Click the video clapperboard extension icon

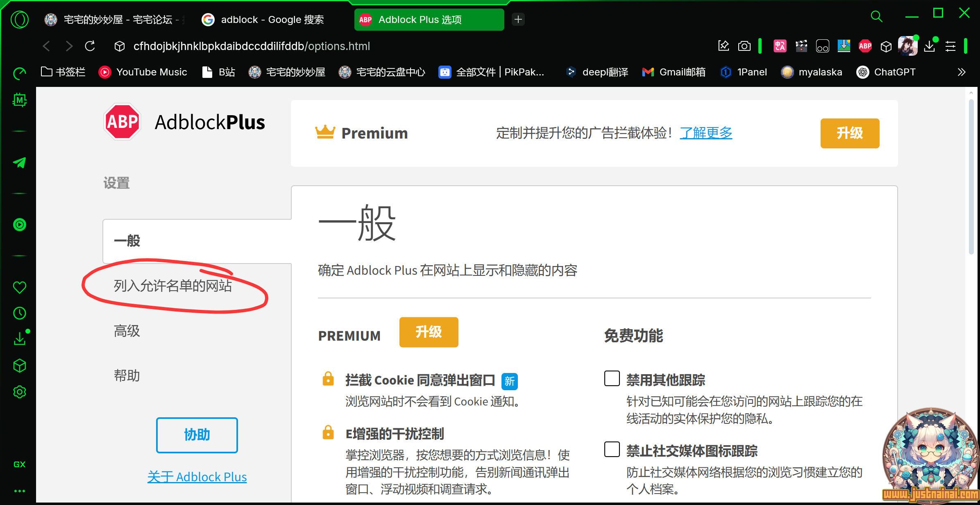(x=801, y=46)
